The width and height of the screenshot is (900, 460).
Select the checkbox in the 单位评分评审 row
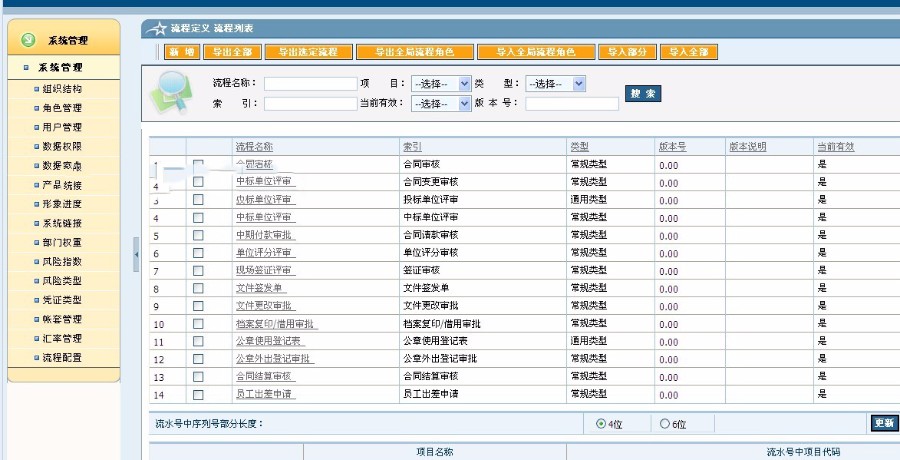(198, 253)
